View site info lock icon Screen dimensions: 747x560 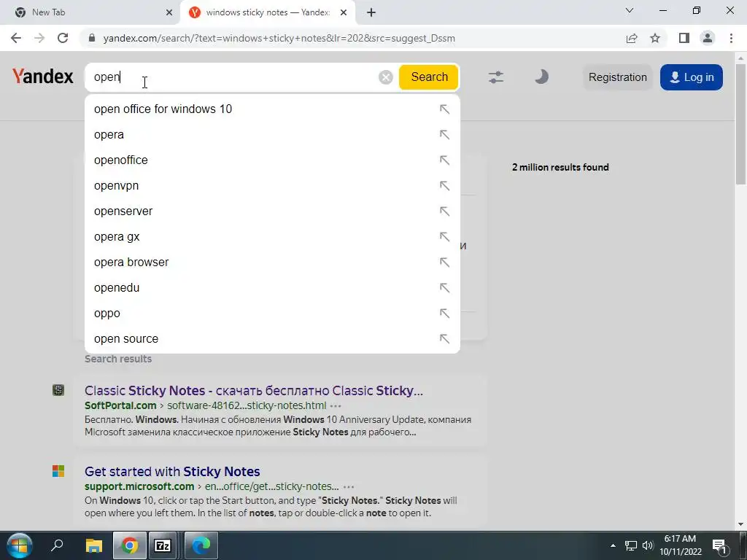(x=92, y=38)
